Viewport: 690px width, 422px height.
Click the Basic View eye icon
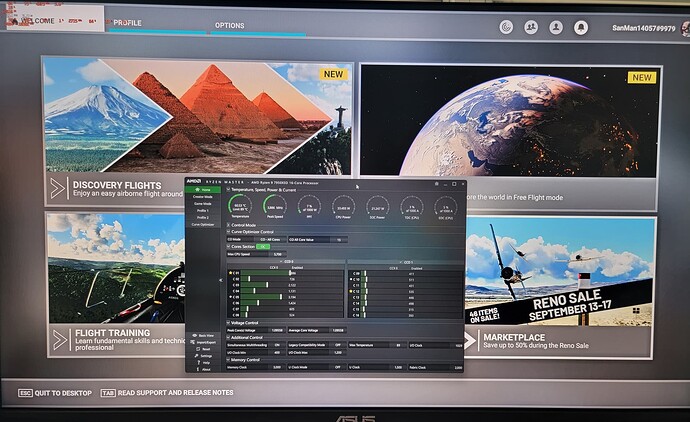[x=195, y=335]
